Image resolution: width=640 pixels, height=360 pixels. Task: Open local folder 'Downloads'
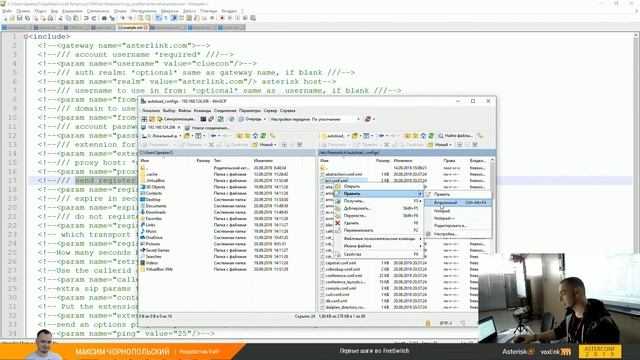[x=156, y=212]
